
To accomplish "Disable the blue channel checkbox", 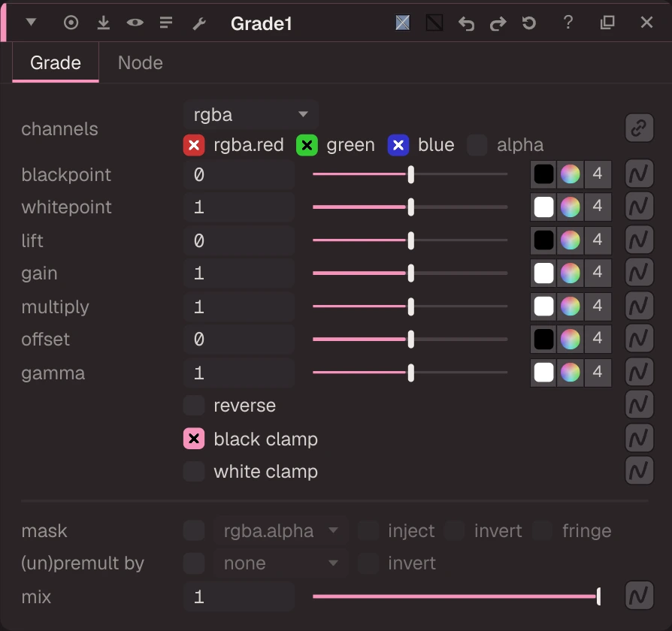I will [x=398, y=145].
